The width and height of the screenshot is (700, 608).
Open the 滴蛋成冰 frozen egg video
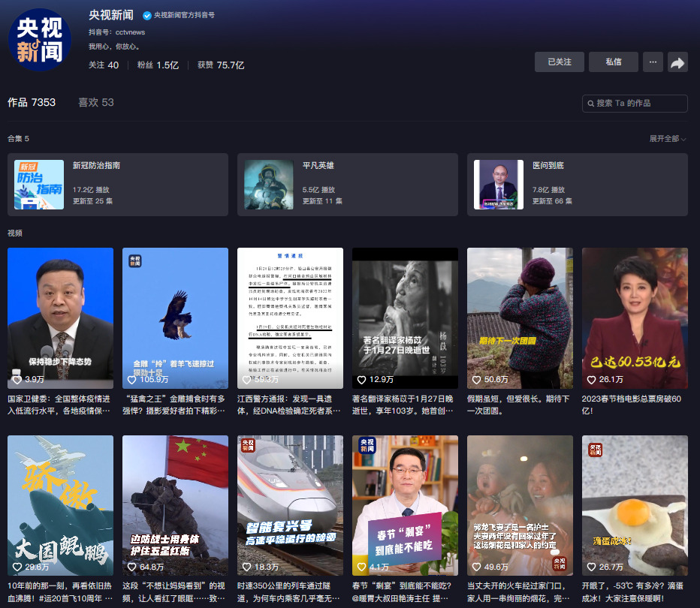click(x=635, y=505)
